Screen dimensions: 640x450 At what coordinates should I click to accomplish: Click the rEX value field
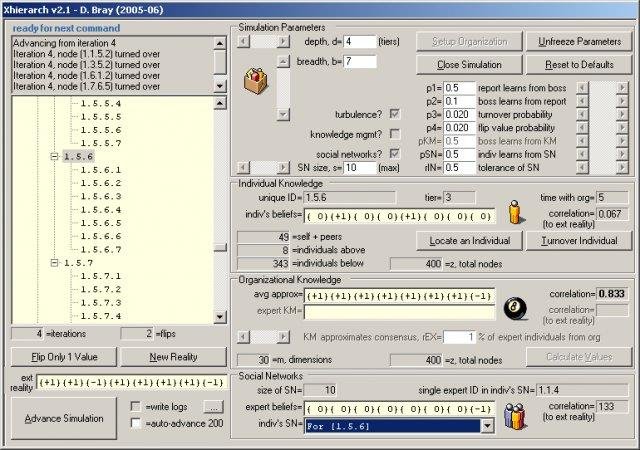(x=460, y=337)
